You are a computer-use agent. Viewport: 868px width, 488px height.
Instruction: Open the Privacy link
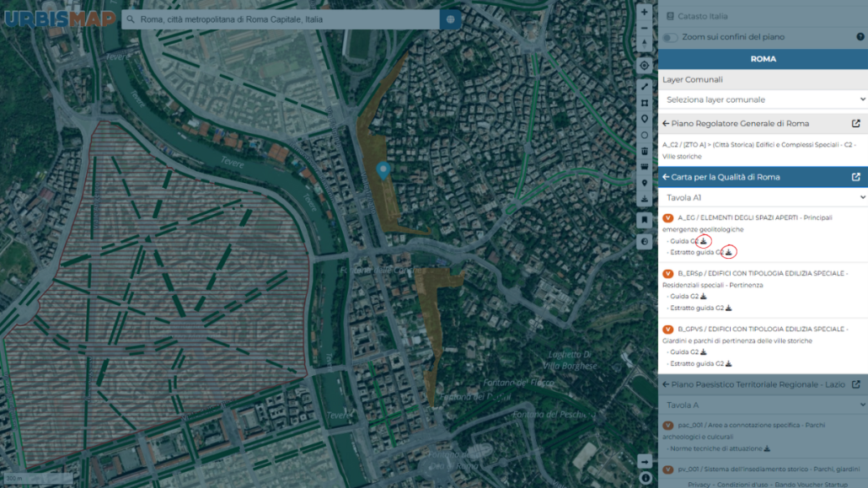[x=699, y=485]
